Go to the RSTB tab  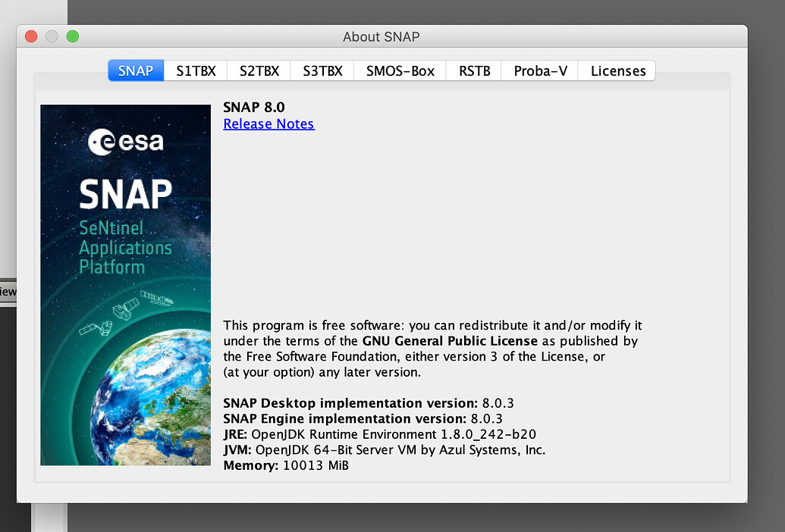pyautogui.click(x=474, y=70)
